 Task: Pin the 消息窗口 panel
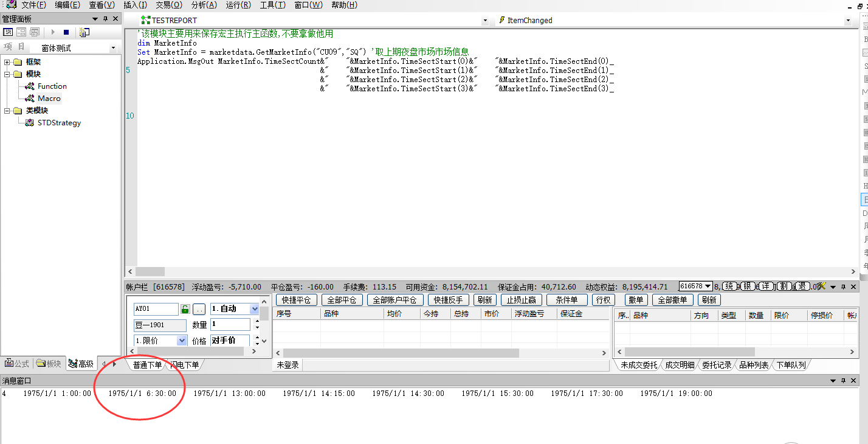843,381
